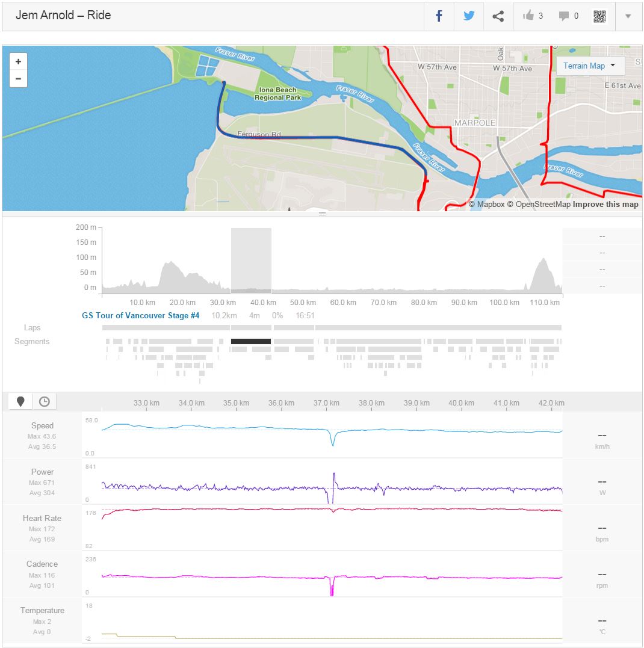This screenshot has width=644, height=648.
Task: Switch chart to distance with map pin icon
Action: pos(19,401)
